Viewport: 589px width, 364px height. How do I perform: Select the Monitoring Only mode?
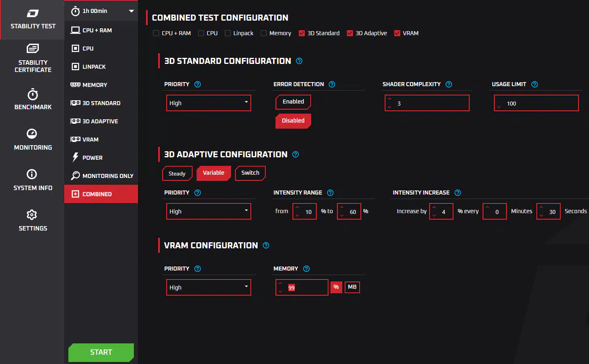point(101,176)
